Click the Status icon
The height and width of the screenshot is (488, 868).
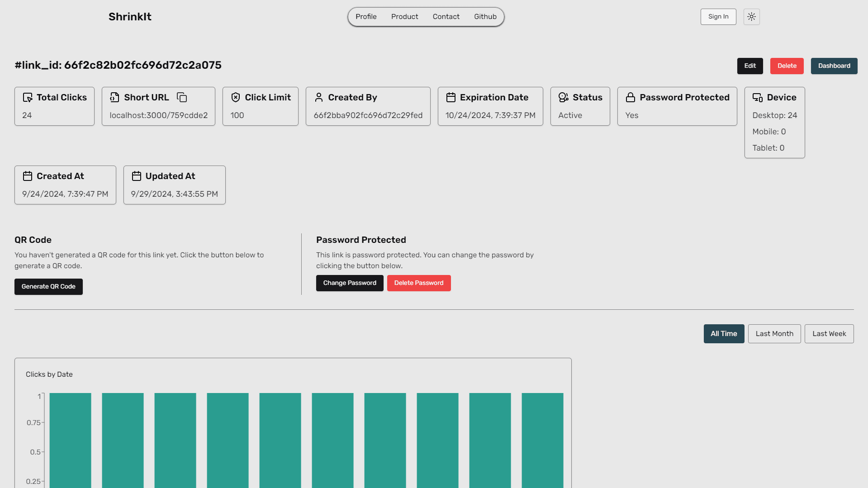[564, 97]
